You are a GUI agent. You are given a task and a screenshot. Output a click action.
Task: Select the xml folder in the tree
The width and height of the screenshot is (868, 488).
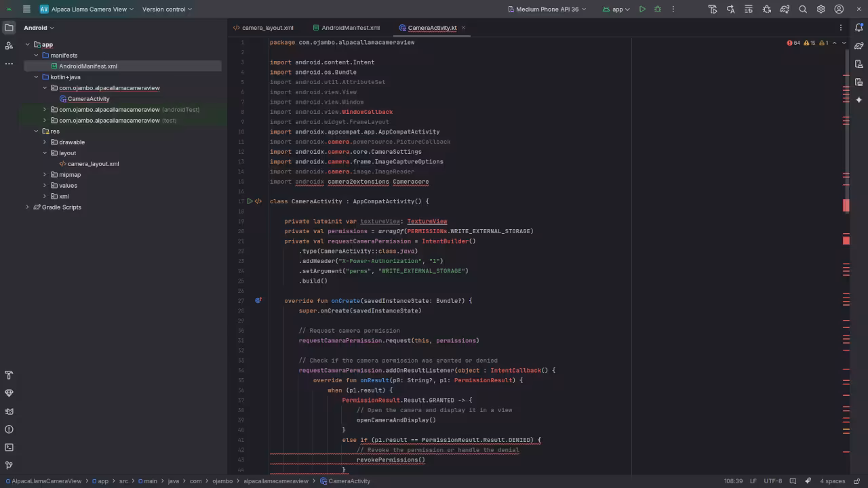tap(64, 197)
